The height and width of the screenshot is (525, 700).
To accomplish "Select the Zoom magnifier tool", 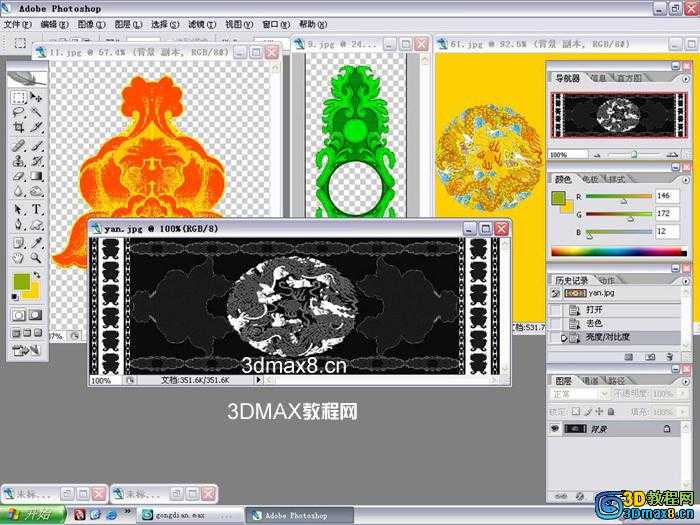I will pos(36,258).
